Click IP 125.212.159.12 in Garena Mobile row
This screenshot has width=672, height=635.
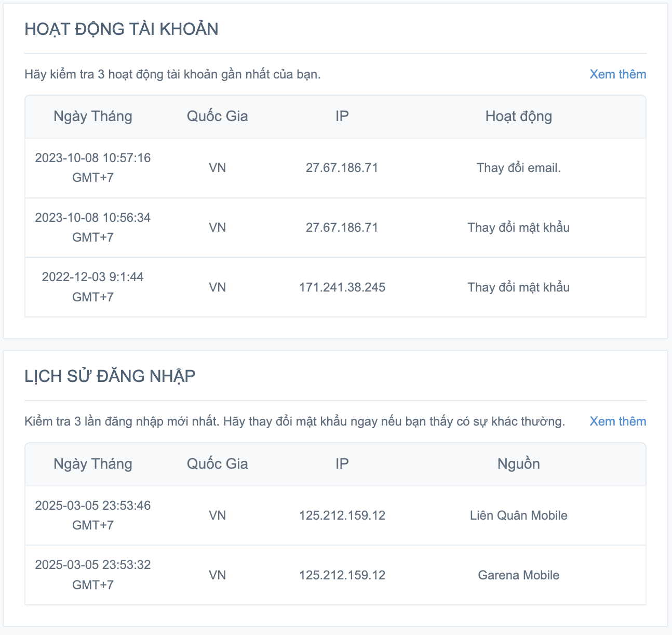[x=342, y=575]
